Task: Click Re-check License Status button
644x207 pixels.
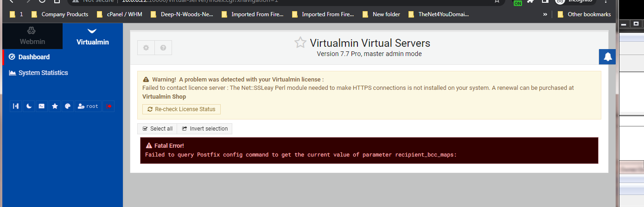Action: [x=181, y=109]
